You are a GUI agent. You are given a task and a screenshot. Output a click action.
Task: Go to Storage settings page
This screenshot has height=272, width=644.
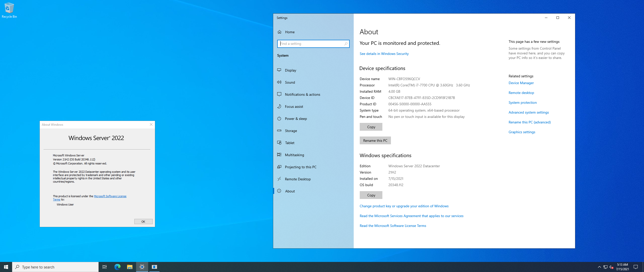click(x=313, y=131)
